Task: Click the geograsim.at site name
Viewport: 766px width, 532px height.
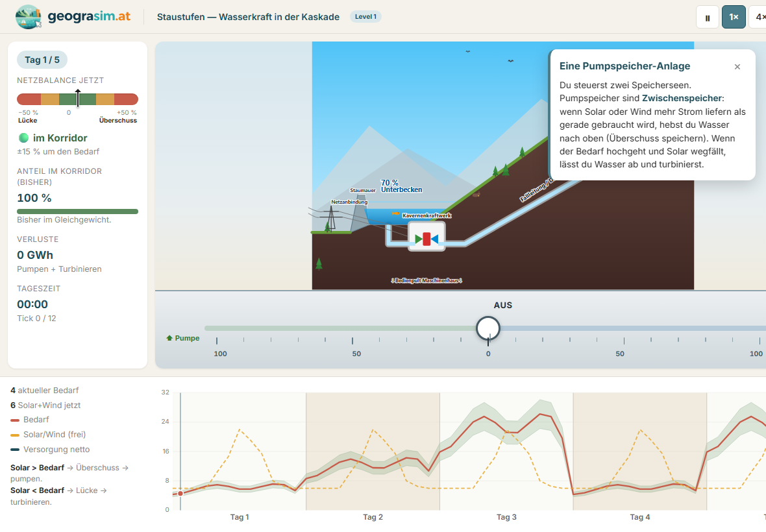Action: click(89, 16)
